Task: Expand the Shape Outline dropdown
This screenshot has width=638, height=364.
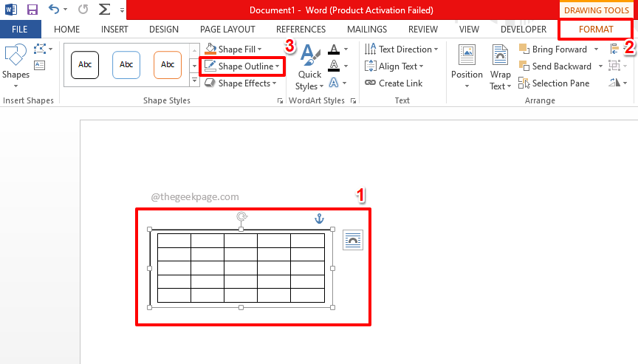Action: coord(278,66)
